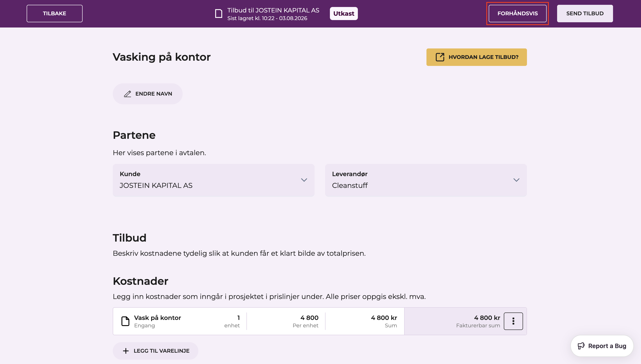Click the TILBAKE button

pos(54,14)
